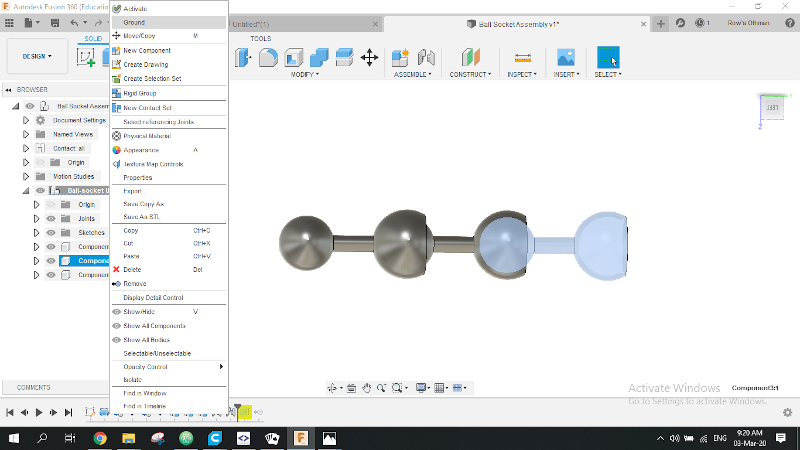Open the CONSTRUCT panel dropdown
Screen dimensions: 800x450
coord(470,74)
